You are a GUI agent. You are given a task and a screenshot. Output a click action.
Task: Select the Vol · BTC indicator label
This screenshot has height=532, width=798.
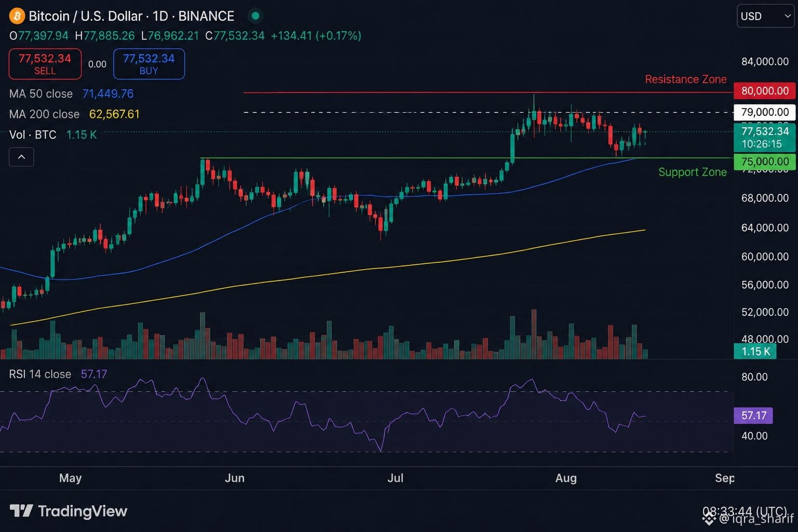click(33, 135)
